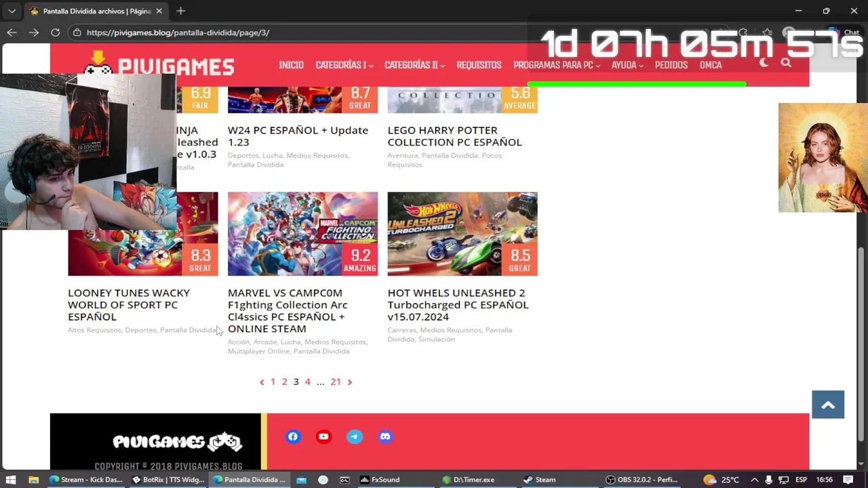The image size is (868, 488).
Task: Click the page vertical scrollbar thumb
Action: [x=861, y=343]
